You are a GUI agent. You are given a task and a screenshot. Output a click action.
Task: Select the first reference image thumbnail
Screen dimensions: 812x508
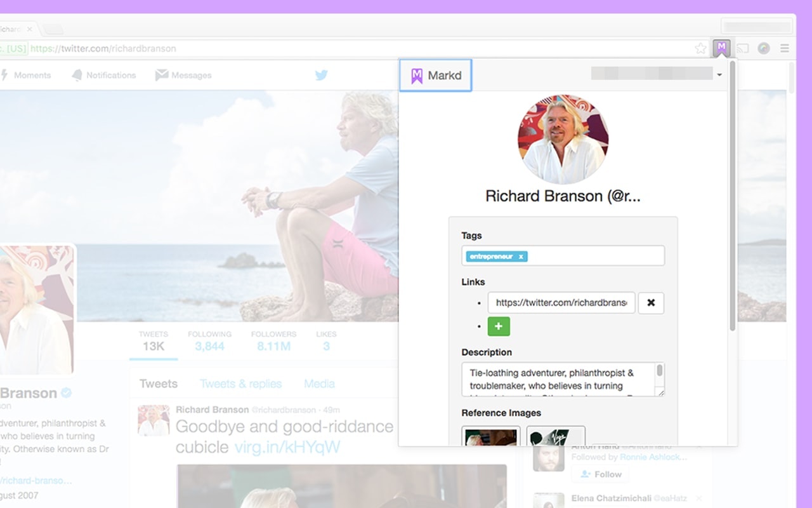click(x=491, y=436)
